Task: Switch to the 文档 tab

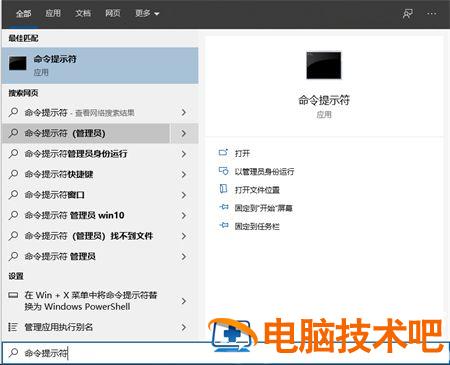Action: coord(83,13)
